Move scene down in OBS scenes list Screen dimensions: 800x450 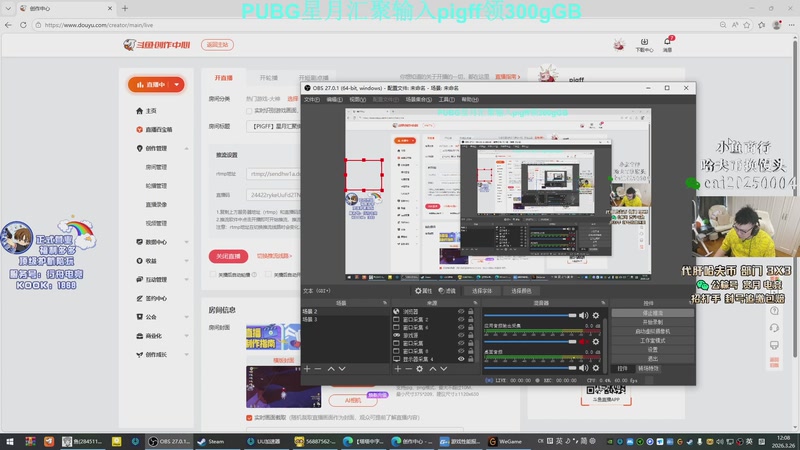pos(342,368)
